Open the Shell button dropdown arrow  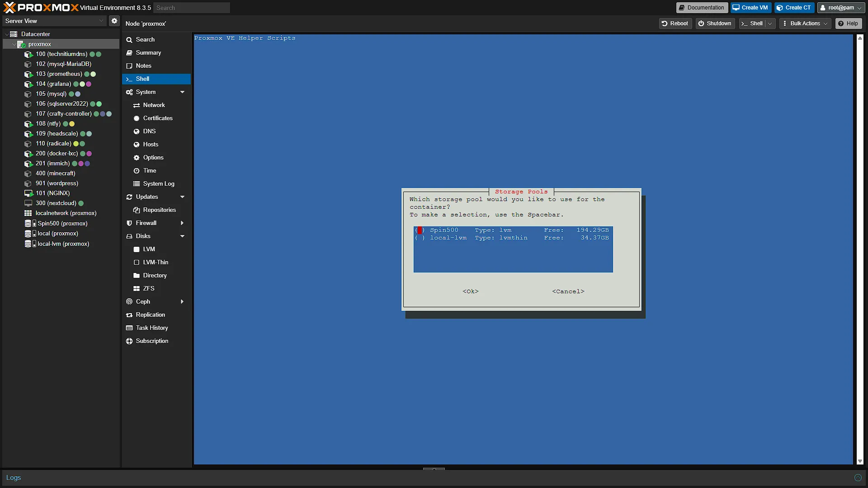(770, 23)
